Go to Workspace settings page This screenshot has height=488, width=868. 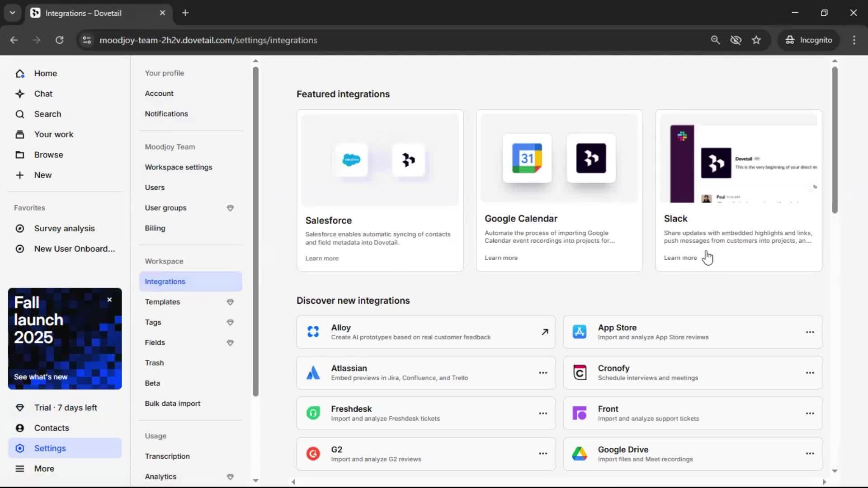pyautogui.click(x=179, y=167)
